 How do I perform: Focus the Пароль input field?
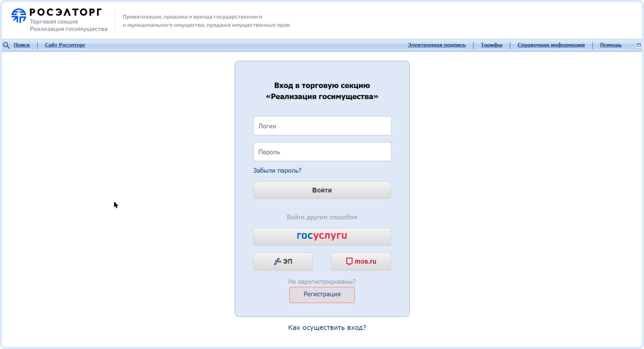pyautogui.click(x=322, y=151)
